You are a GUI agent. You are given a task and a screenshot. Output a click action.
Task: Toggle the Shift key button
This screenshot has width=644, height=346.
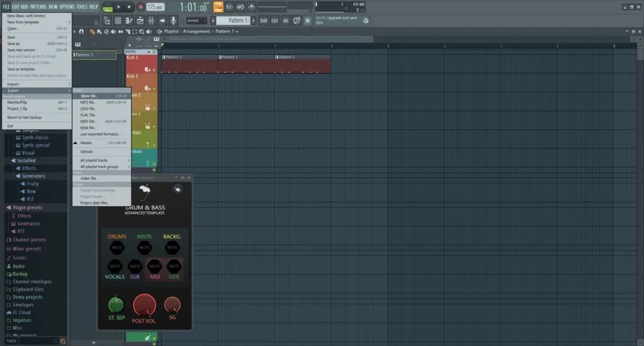pos(264,21)
